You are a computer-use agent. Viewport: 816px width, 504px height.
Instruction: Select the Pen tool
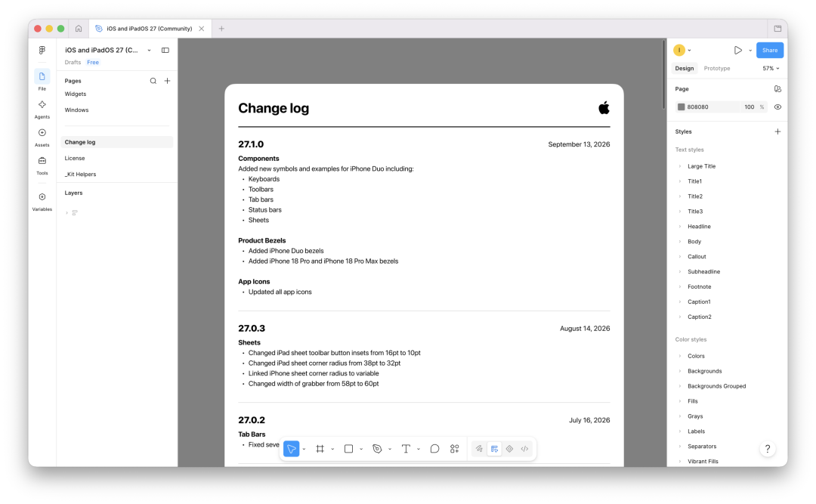(377, 449)
